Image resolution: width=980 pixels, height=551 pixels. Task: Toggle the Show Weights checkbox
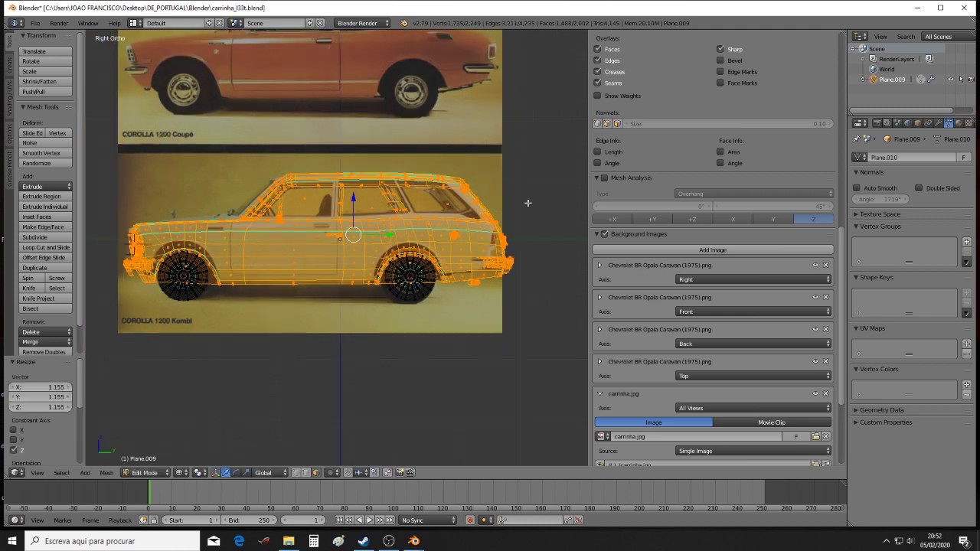coord(598,96)
